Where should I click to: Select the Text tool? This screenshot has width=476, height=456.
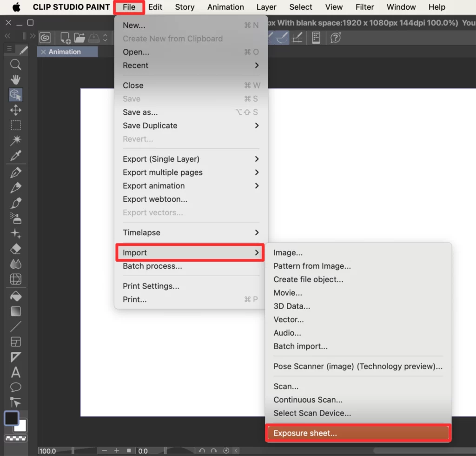point(15,372)
